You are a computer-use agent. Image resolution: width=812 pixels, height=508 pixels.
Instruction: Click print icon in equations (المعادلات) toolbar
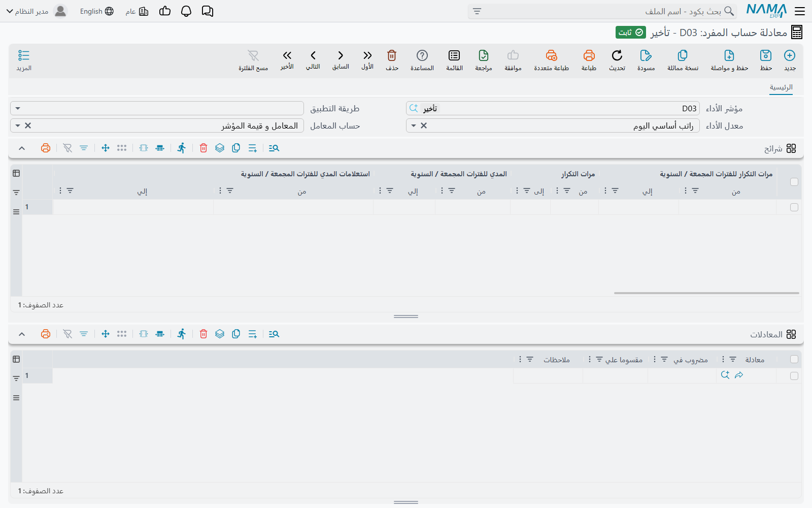46,334
